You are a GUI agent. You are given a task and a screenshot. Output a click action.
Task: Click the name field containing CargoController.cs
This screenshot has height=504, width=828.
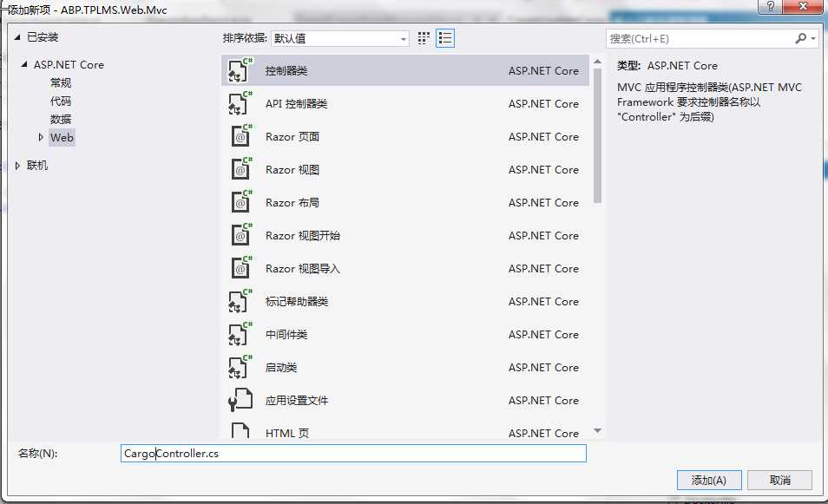pos(352,453)
